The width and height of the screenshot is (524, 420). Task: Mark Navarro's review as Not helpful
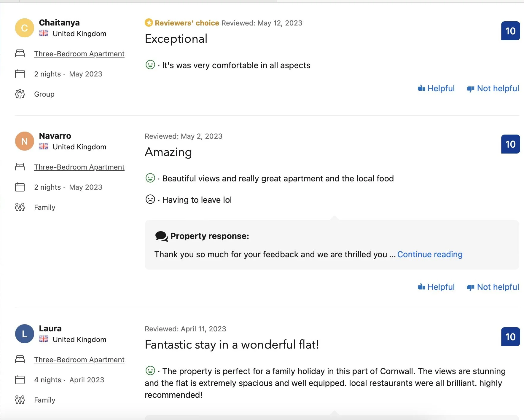click(493, 287)
